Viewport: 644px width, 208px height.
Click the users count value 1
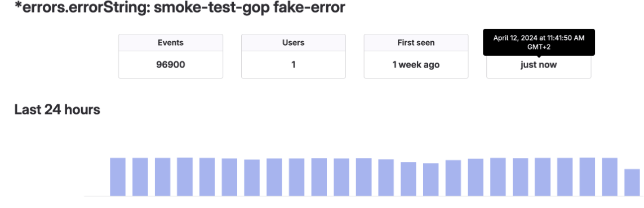coord(293,64)
